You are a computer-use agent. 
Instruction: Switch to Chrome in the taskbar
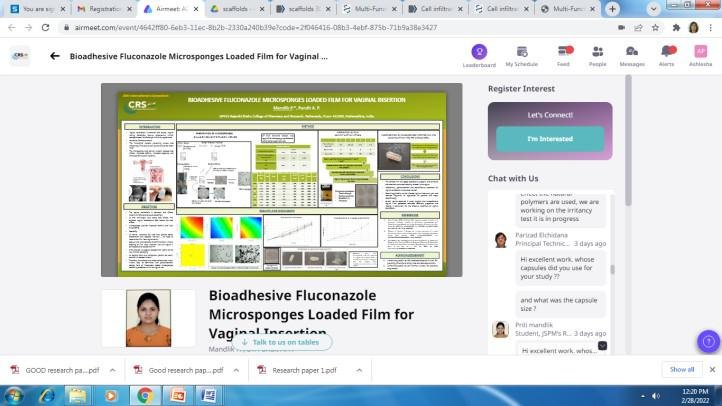click(145, 395)
